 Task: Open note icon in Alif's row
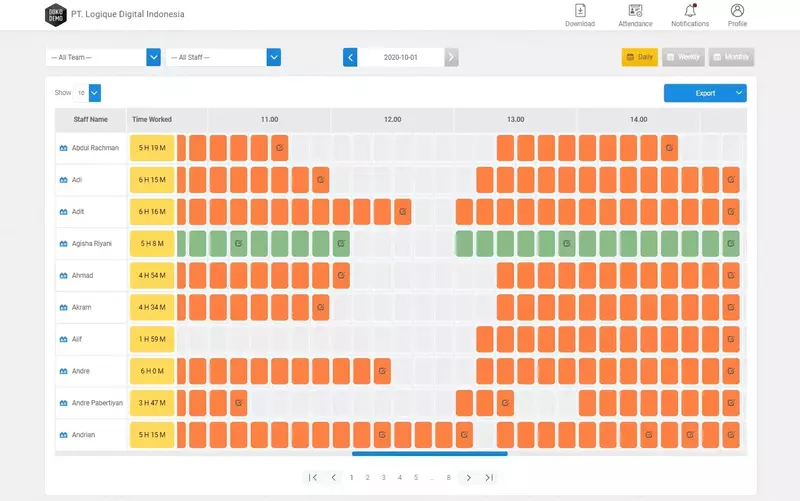[731, 339]
